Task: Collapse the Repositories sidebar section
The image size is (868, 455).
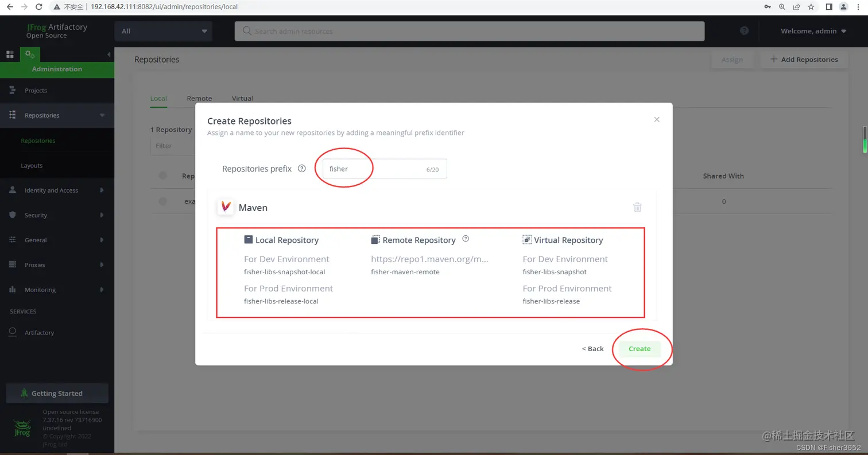Action: click(x=102, y=115)
